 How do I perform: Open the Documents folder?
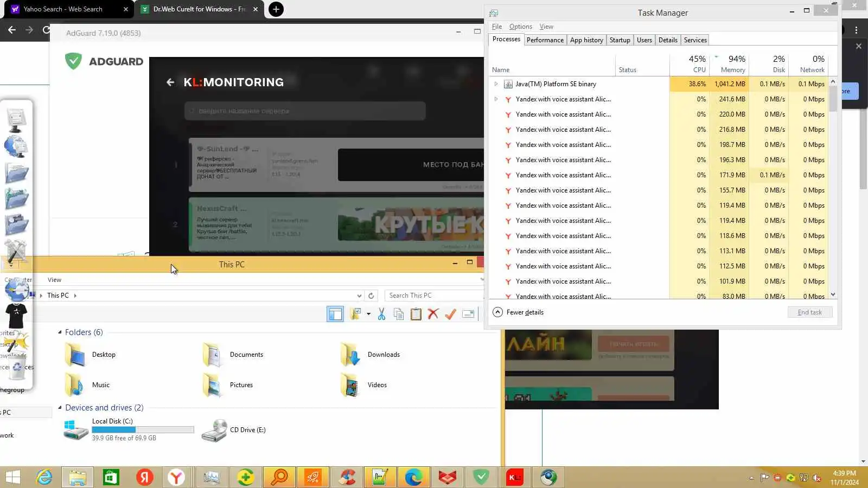point(233,355)
